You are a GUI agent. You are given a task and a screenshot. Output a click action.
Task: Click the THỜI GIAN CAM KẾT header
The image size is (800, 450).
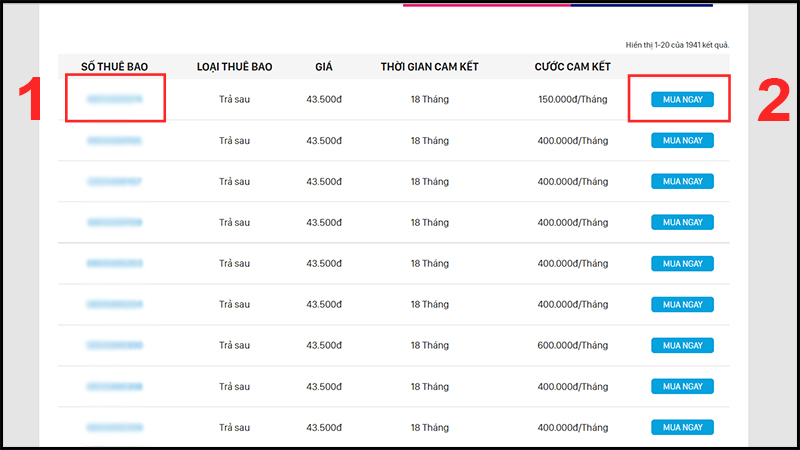coord(429,67)
